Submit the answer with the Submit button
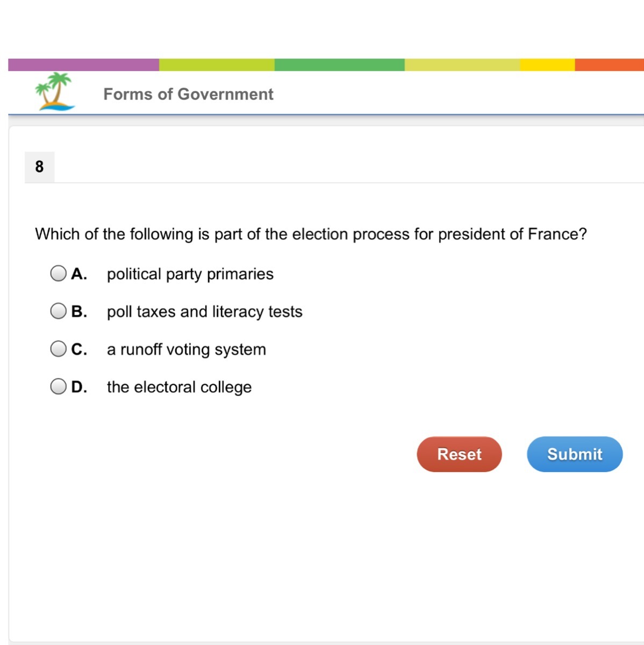The width and height of the screenshot is (644, 645). point(574,454)
